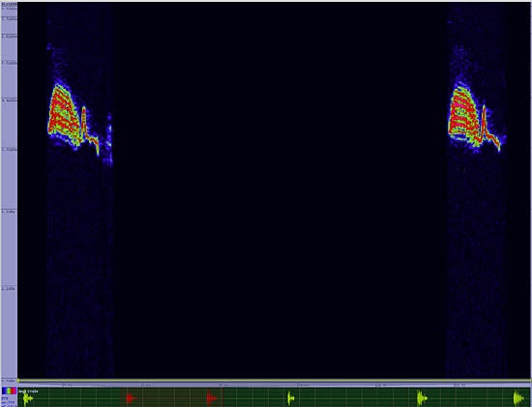Select the second red waveform burst in overview
Viewport: 532px width, 407px height.
tap(212, 398)
